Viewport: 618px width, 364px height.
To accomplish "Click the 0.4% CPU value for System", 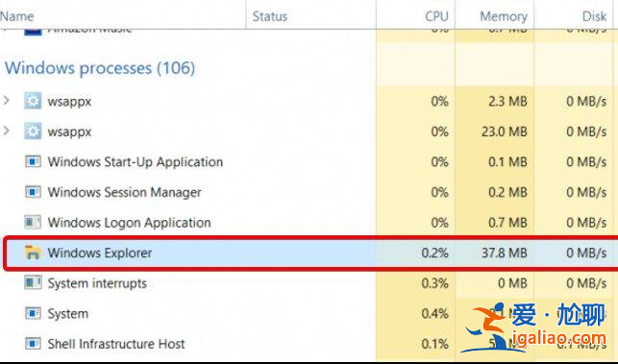I will coord(434,313).
